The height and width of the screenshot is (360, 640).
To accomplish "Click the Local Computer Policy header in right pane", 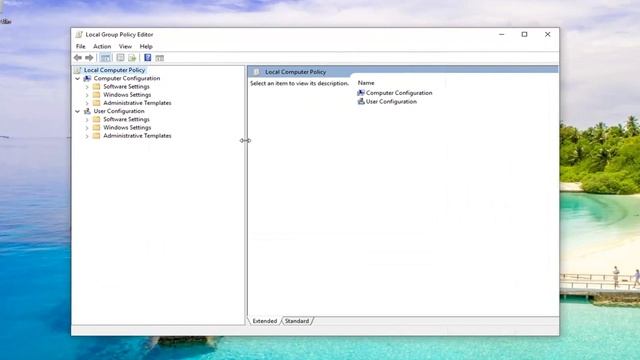I will (x=296, y=72).
